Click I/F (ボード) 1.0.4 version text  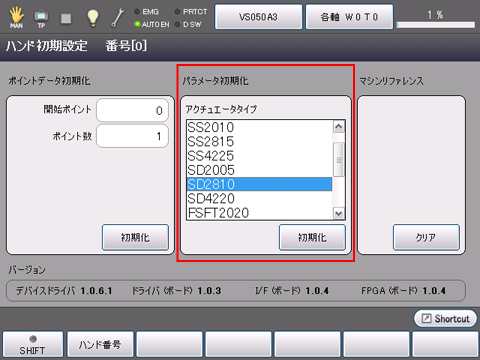pos(292,291)
